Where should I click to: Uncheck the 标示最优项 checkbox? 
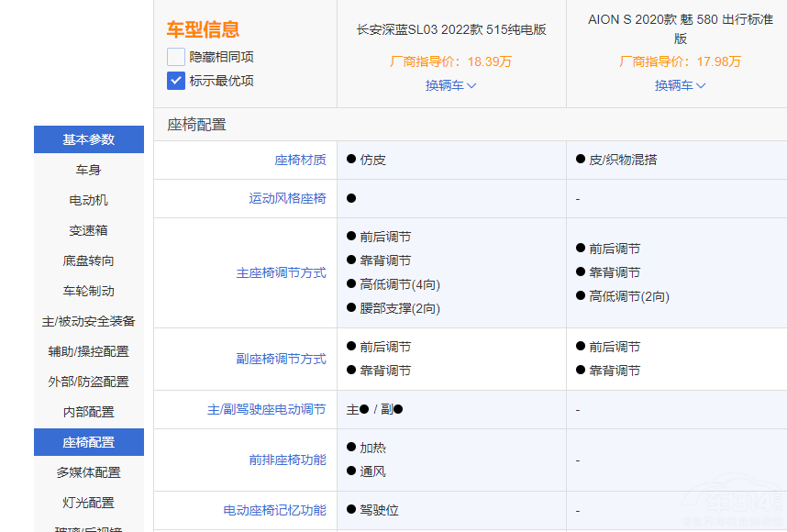pos(174,81)
